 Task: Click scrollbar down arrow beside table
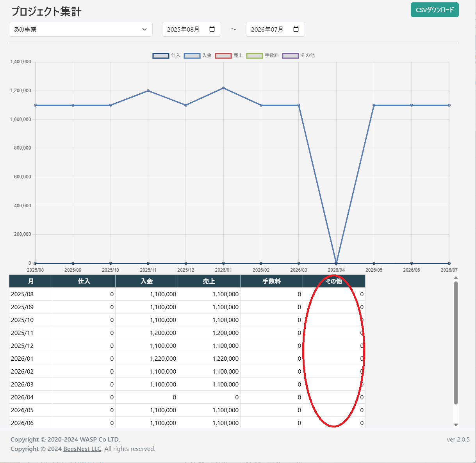[456, 425]
